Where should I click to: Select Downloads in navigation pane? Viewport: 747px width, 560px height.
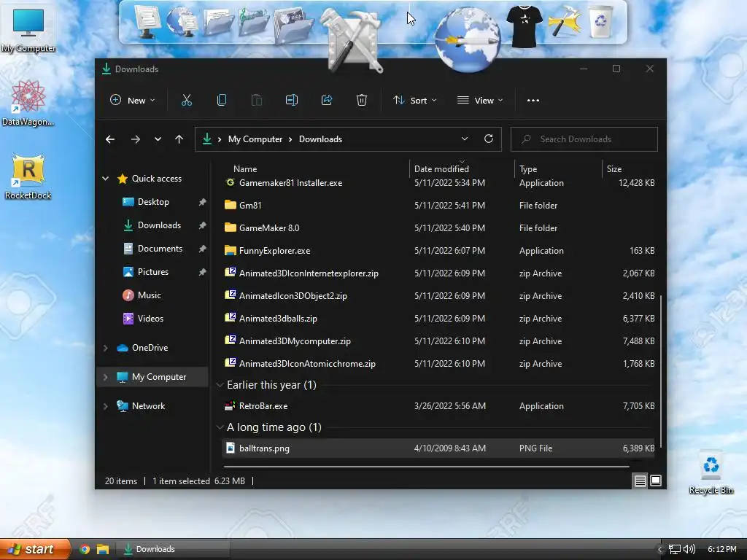point(159,225)
